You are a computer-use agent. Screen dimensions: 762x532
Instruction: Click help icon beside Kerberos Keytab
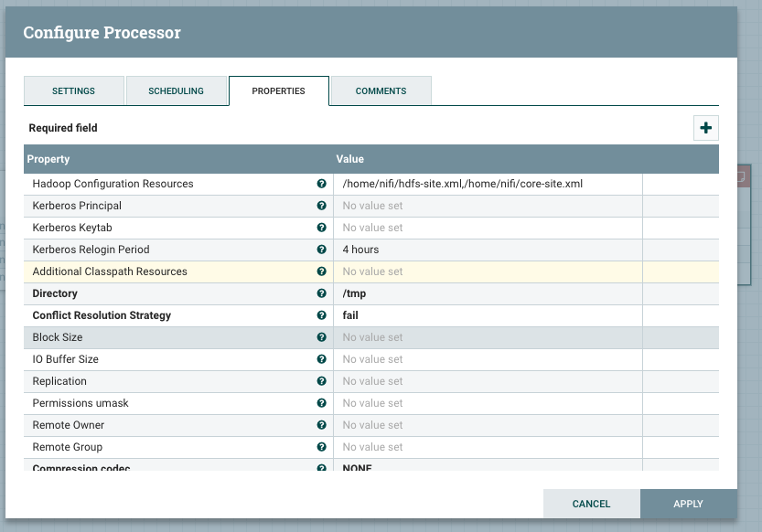tap(321, 228)
